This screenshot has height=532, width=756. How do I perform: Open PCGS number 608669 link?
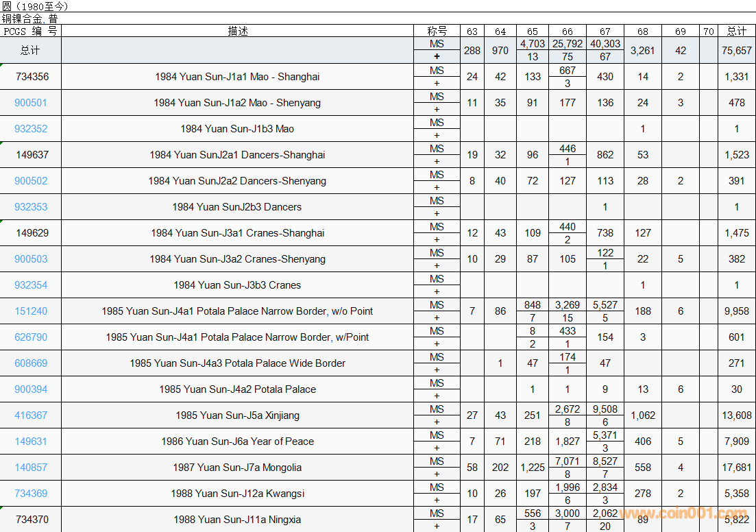[x=31, y=363]
